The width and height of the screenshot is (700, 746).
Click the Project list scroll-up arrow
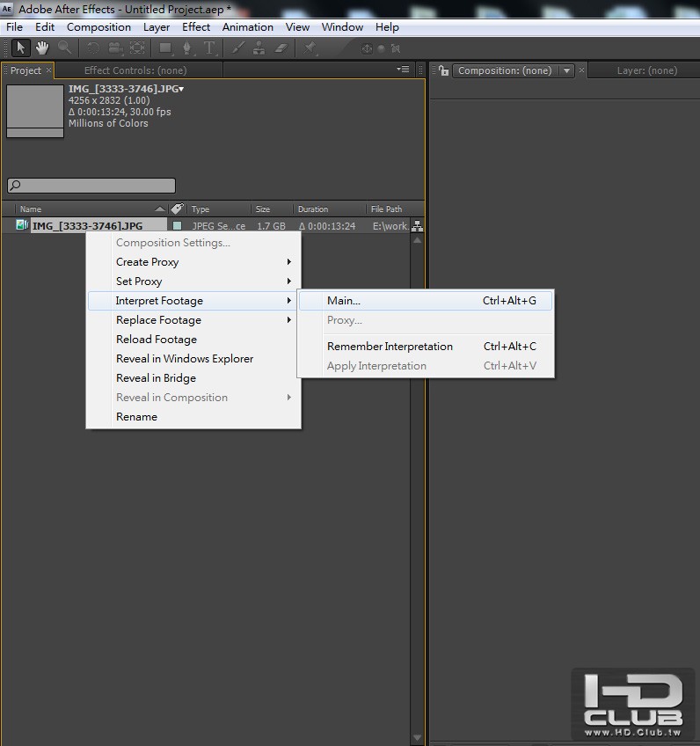[417, 240]
